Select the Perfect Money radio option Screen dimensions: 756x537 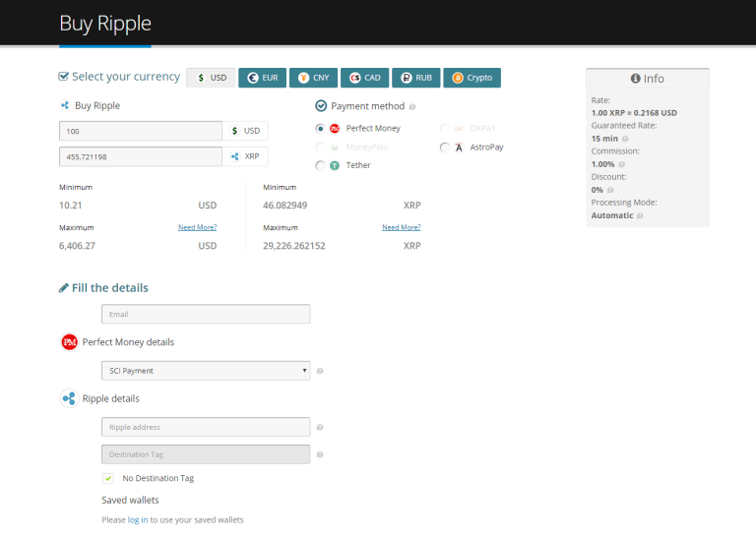pos(320,129)
